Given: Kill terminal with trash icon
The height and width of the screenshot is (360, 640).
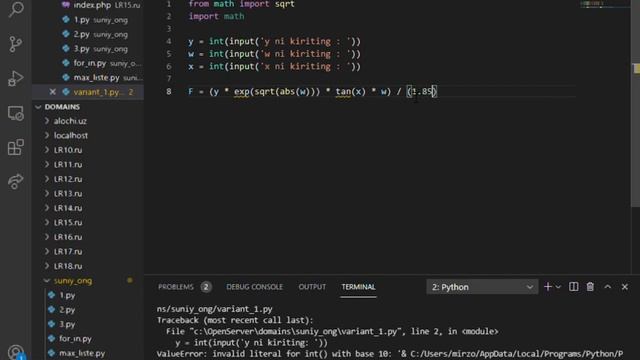Looking at the screenshot, I should click(590, 287).
